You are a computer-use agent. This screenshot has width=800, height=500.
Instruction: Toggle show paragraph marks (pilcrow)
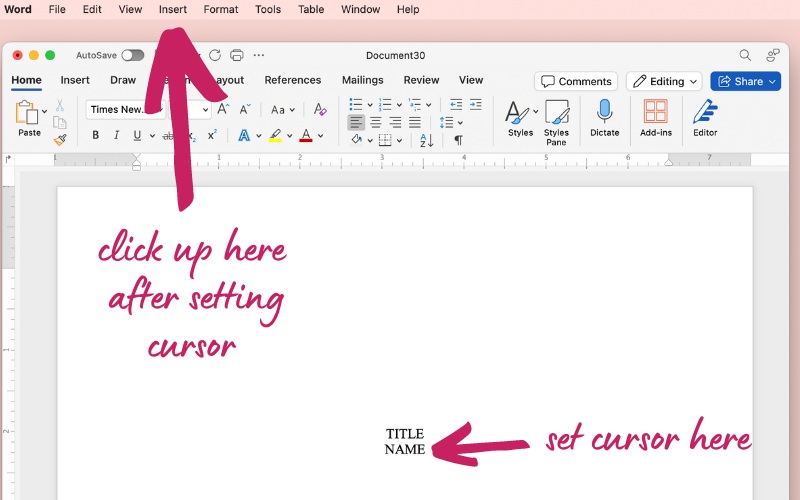tap(458, 140)
